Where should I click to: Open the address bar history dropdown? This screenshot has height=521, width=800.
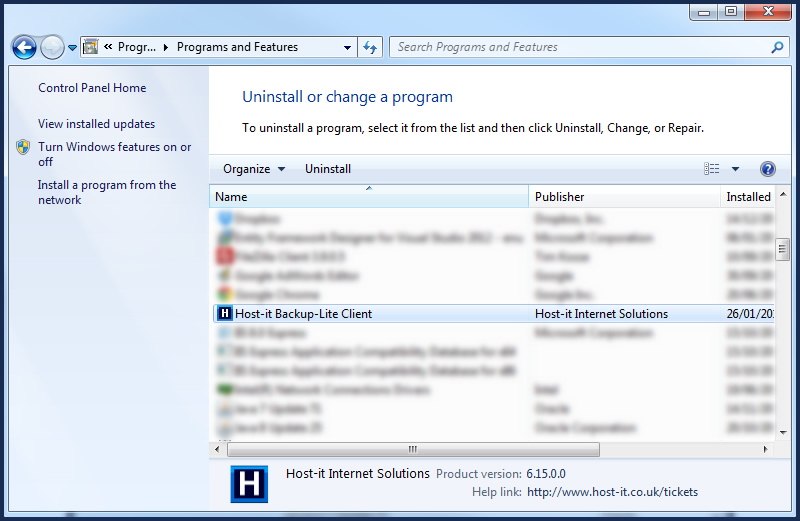(347, 47)
